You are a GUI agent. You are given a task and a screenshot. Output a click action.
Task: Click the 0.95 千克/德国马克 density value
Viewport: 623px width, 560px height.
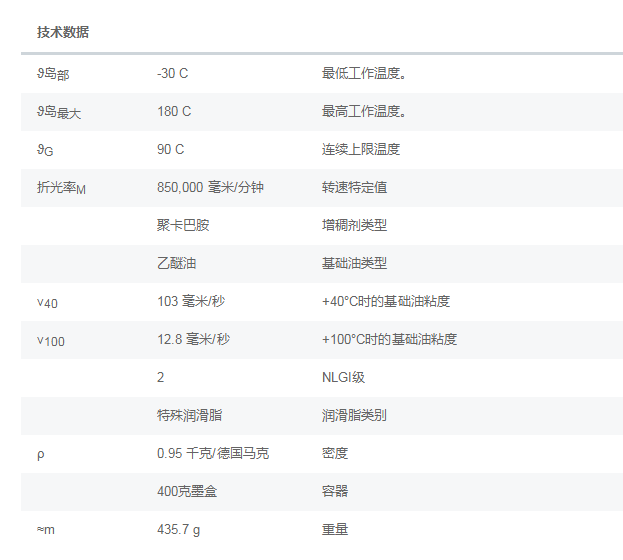click(213, 453)
